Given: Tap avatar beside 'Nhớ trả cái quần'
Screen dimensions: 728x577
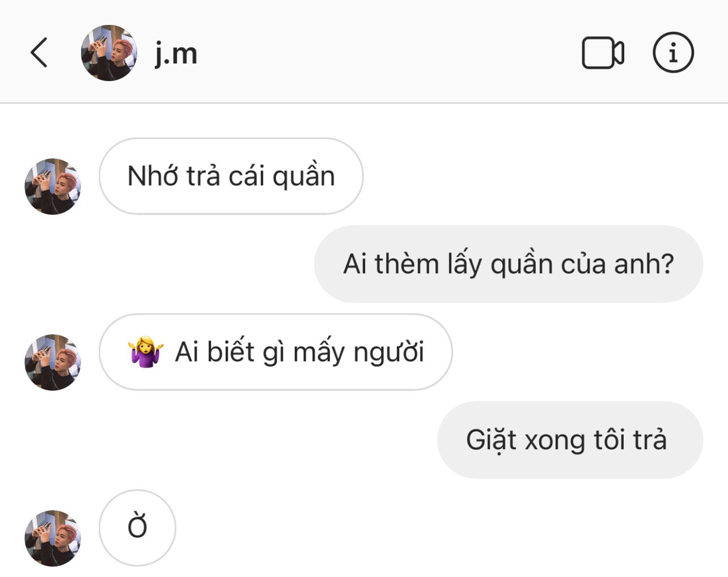Looking at the screenshot, I should tap(53, 186).
